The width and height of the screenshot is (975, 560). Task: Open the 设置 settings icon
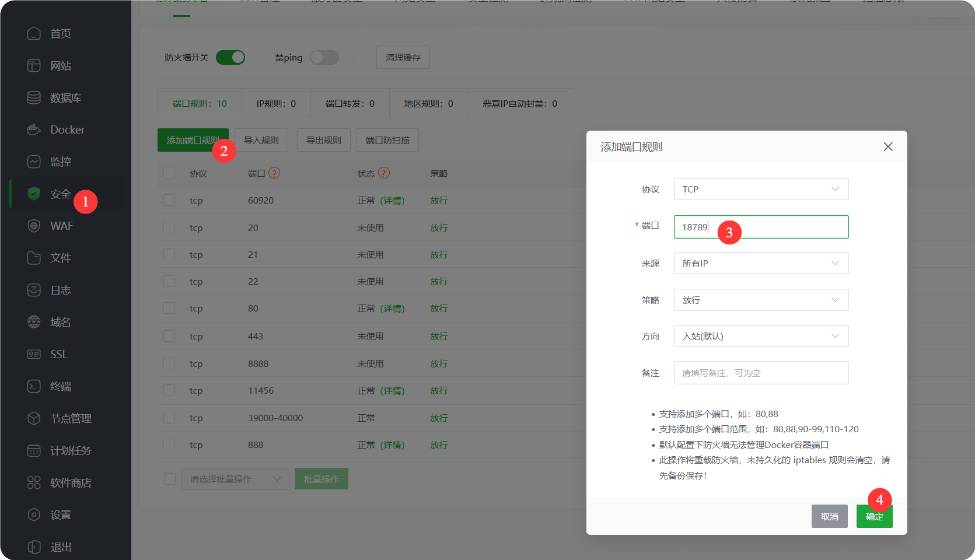point(34,514)
